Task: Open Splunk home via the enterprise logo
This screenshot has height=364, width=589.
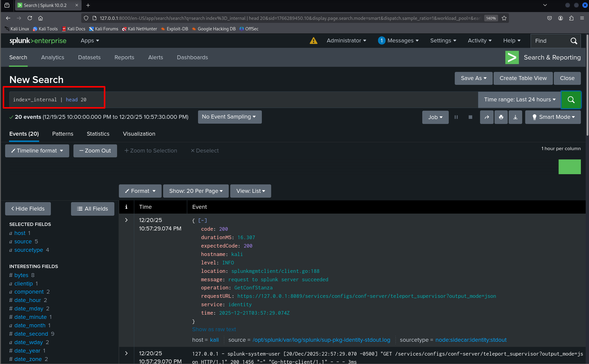Action: (38, 41)
